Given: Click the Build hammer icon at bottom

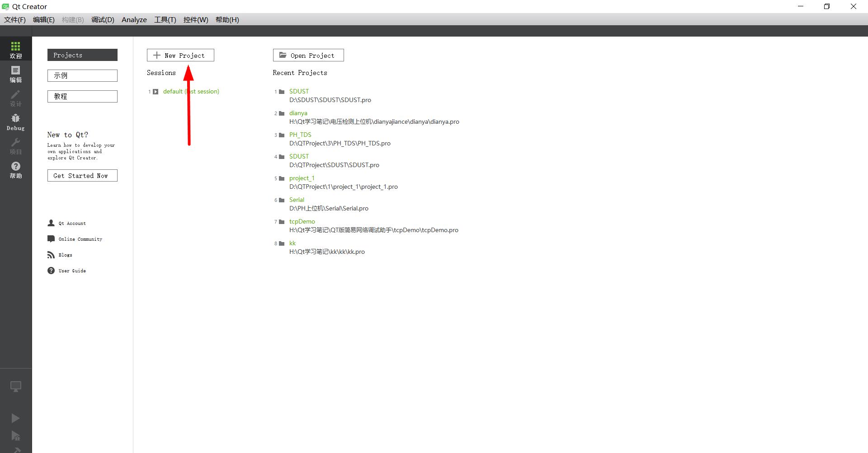Looking at the screenshot, I should [x=16, y=450].
